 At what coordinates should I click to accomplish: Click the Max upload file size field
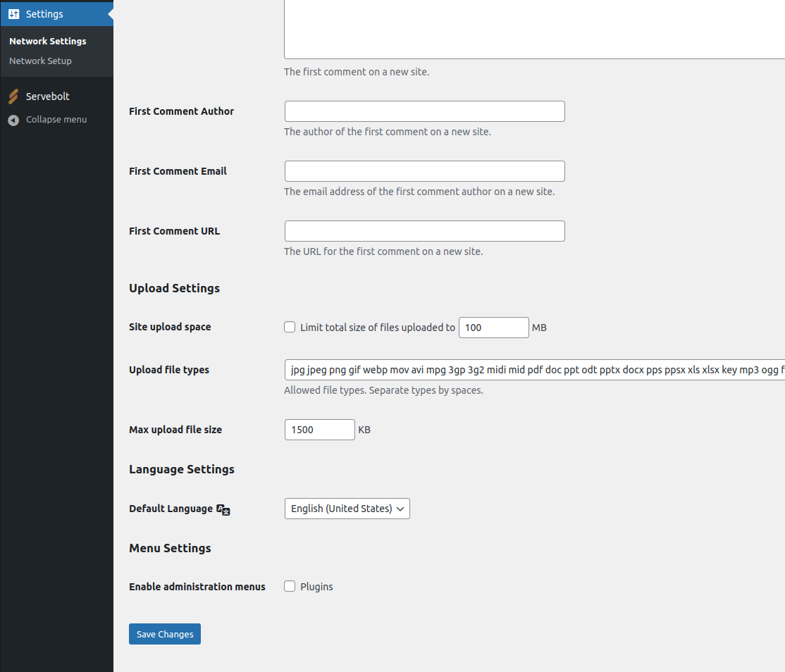coord(319,430)
